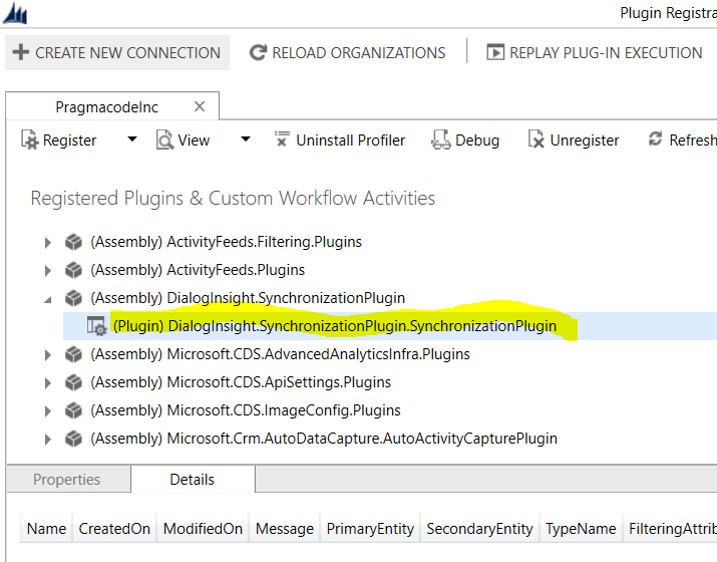Image resolution: width=717 pixels, height=562 pixels.
Task: Expand the ActivityFeeds.Filtering.Plugins assembly node
Action: pyautogui.click(x=48, y=242)
